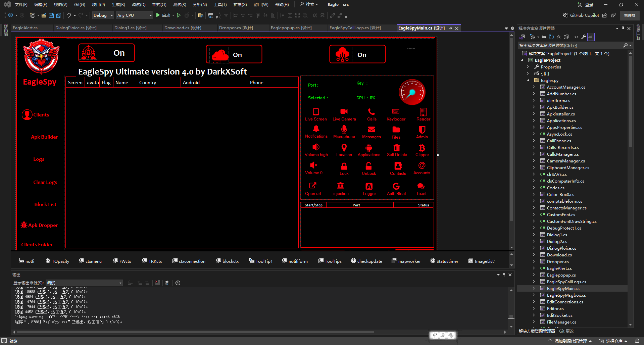This screenshot has width=644, height=345.
Task: Switch to the Download.cs [设计] tab
Action: click(x=183, y=28)
